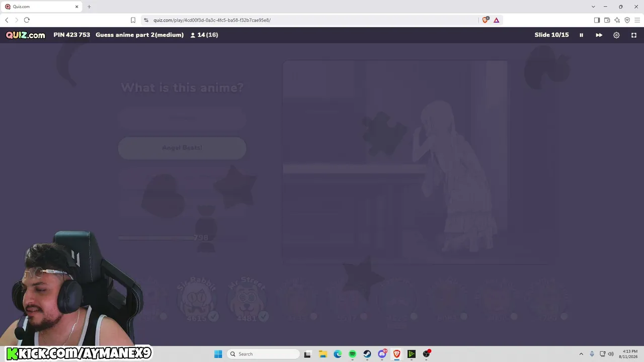Open the browser main menu

(x=637, y=20)
